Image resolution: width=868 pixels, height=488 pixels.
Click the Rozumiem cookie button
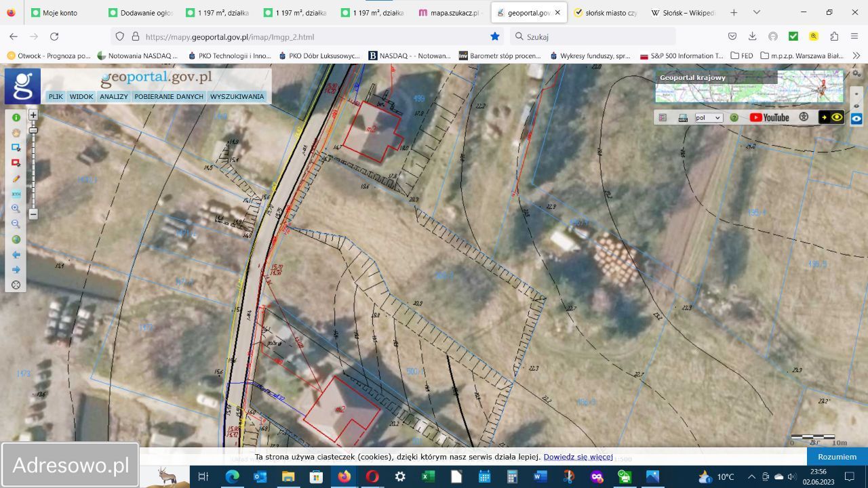pyautogui.click(x=837, y=457)
